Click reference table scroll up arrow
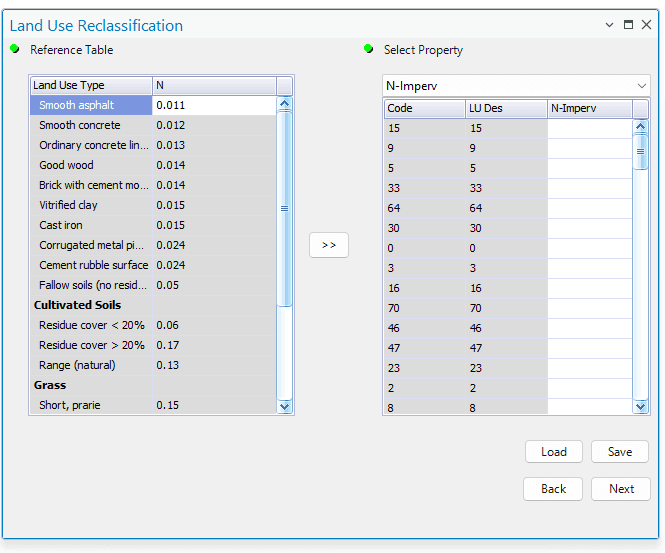665x553 pixels. 285,104
